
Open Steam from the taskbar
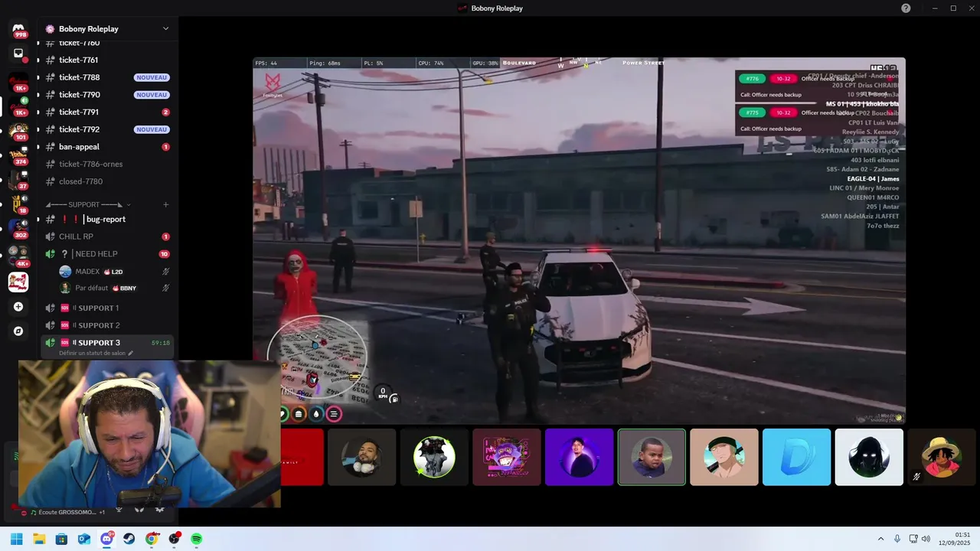tap(129, 539)
